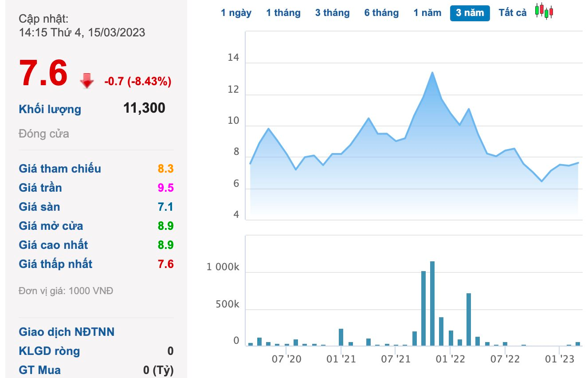Image resolution: width=588 pixels, height=378 pixels.
Task: Click the Đơn vị giá: 1000 VNĐ note
Action: (66, 291)
